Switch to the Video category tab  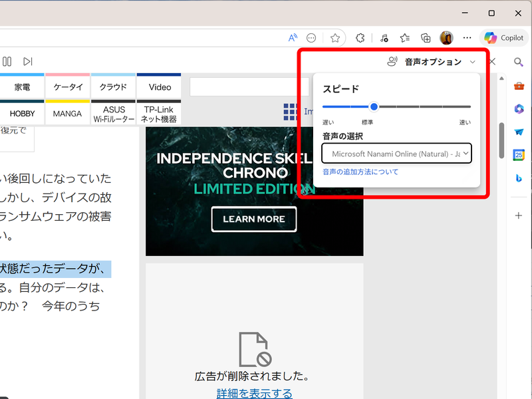coord(160,86)
